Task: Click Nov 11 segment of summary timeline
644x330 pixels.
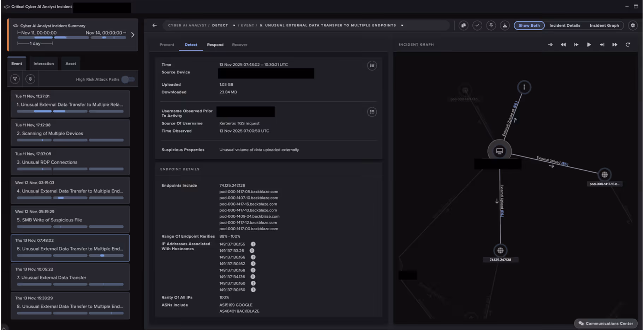Action: (35, 37)
